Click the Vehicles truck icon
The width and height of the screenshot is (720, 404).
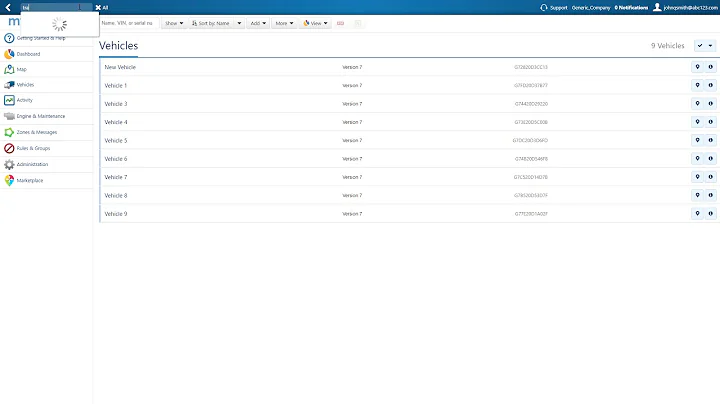9,85
